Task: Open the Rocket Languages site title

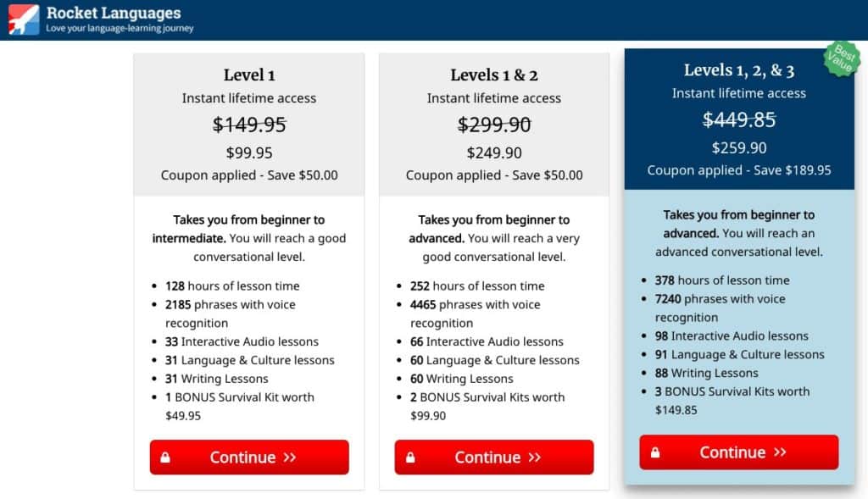Action: 114,13
